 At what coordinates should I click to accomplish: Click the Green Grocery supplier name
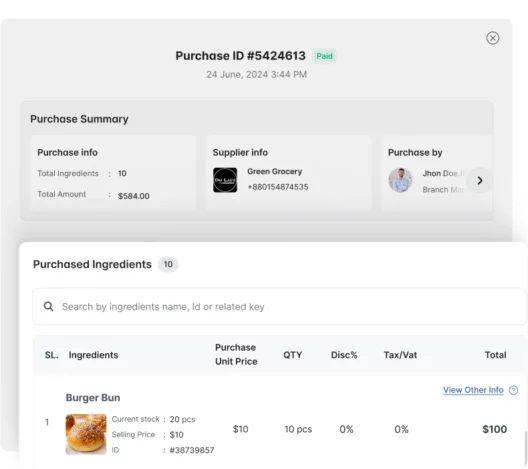click(x=274, y=171)
